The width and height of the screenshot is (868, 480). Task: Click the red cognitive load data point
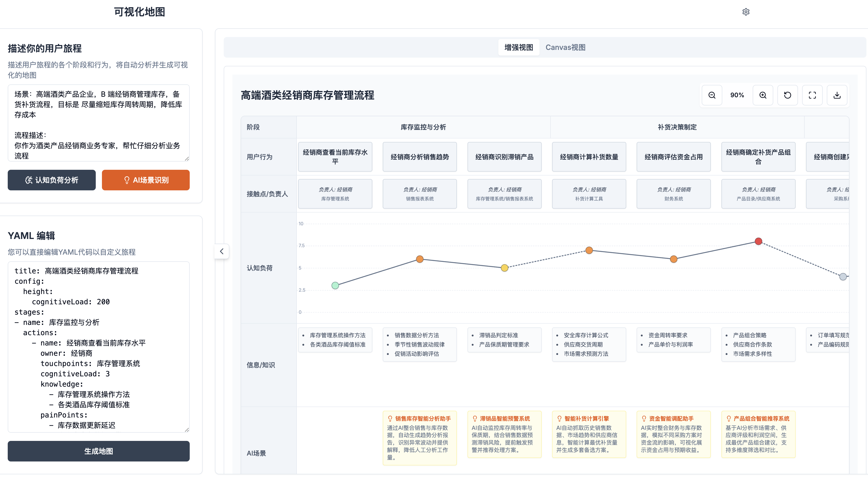coord(758,241)
